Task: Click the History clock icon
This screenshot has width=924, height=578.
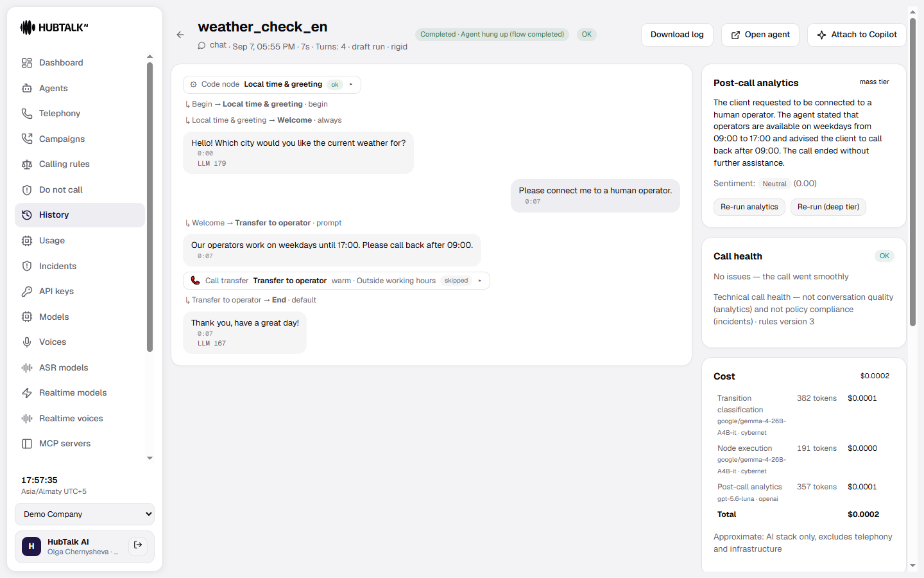Action: [27, 215]
